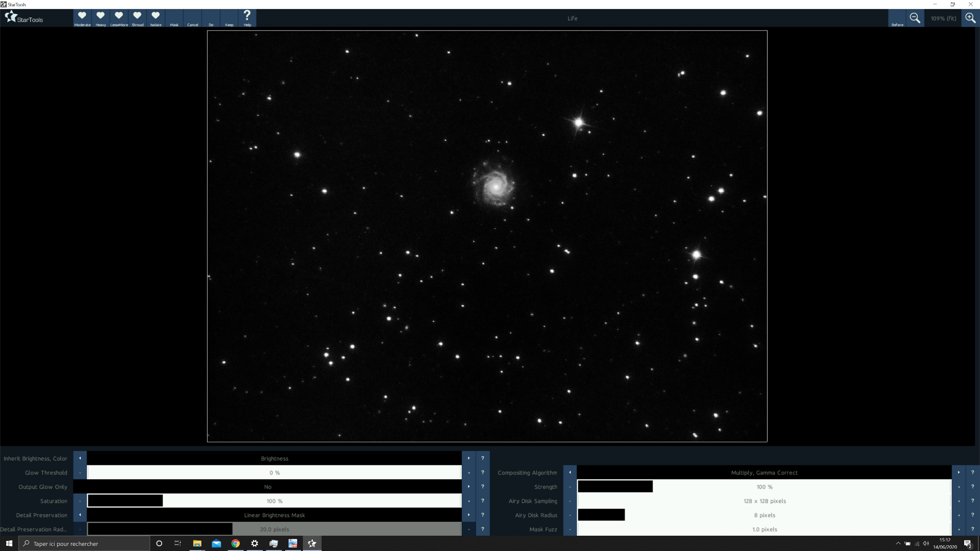The image size is (980, 551).
Task: Decrease Saturation with minus button
Action: point(80,501)
